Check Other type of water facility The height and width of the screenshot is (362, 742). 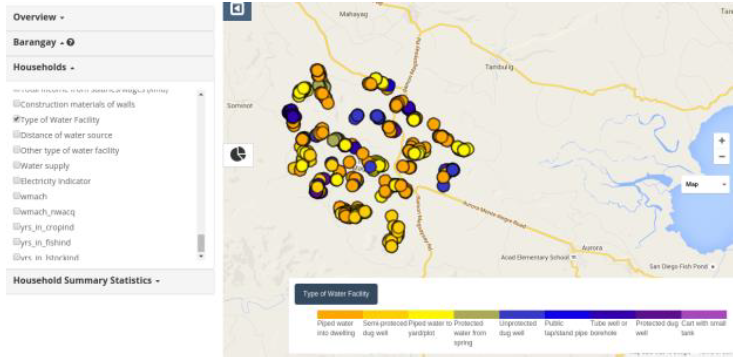[x=17, y=150]
